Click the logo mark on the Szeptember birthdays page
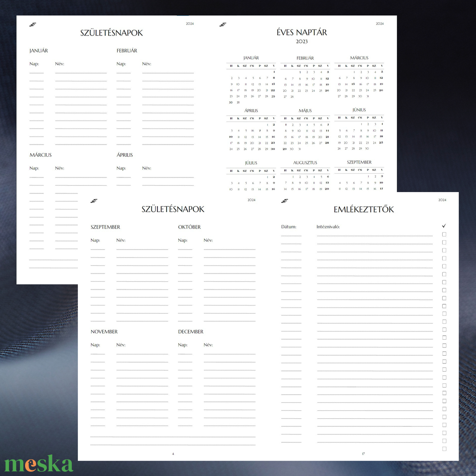 94,201
